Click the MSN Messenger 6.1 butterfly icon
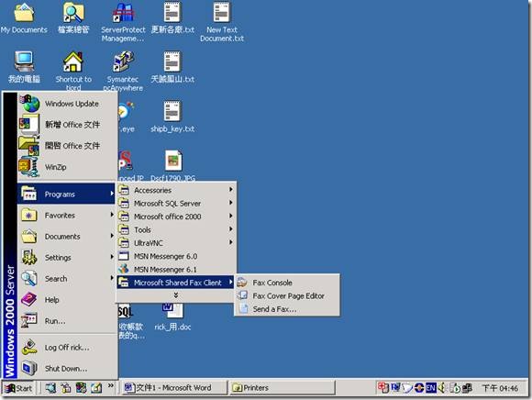The width and height of the screenshot is (532, 400). pyautogui.click(x=124, y=269)
